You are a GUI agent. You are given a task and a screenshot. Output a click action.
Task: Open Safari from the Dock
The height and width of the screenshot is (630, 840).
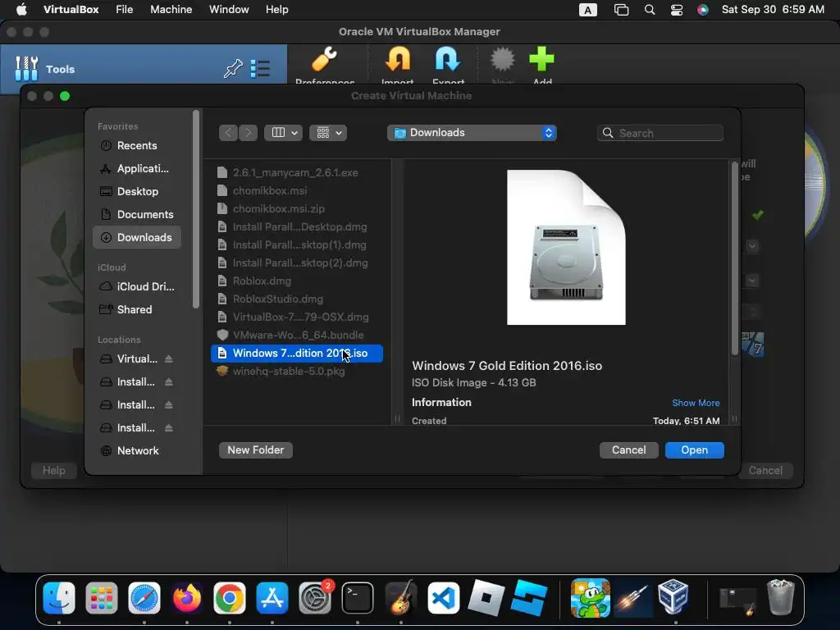coord(144,598)
